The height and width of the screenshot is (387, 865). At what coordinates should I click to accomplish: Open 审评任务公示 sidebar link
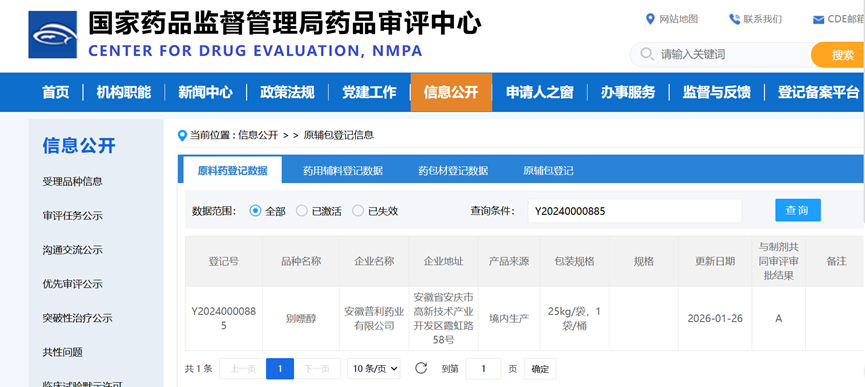pyautogui.click(x=72, y=216)
